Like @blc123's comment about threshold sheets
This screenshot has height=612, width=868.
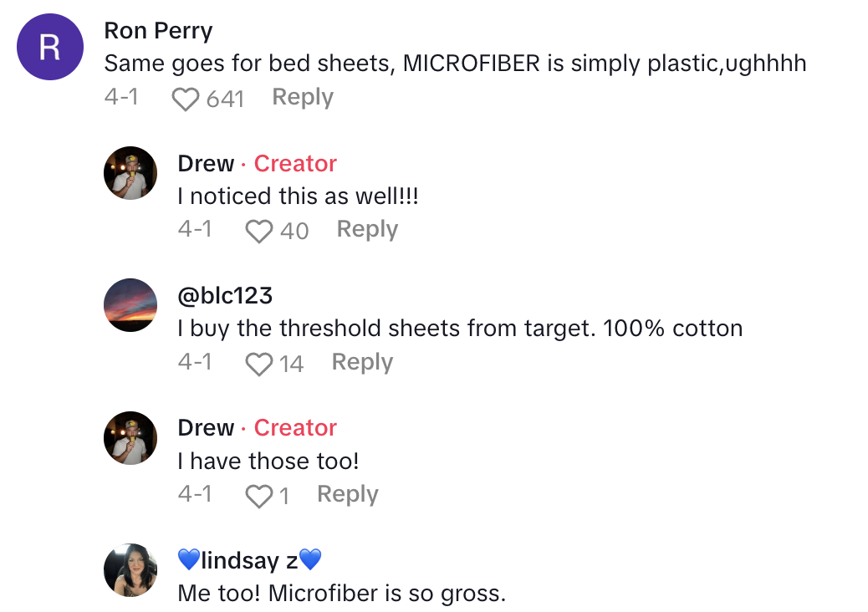(x=258, y=362)
